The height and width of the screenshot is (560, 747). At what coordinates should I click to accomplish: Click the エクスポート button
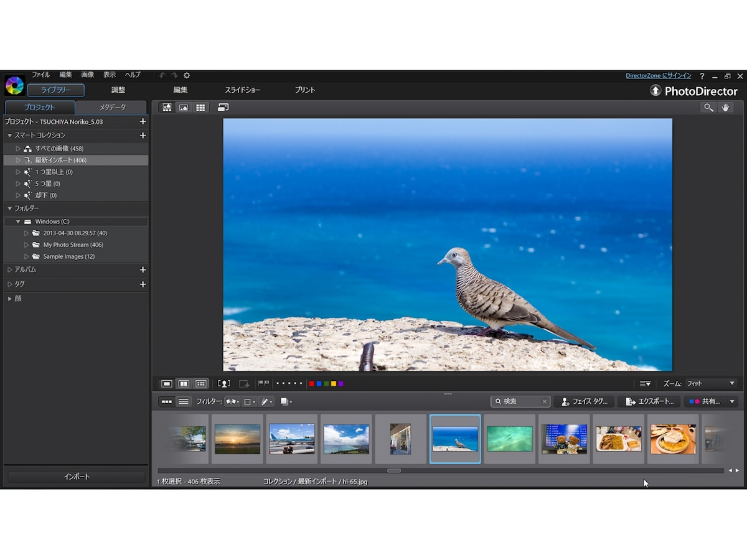[649, 402]
